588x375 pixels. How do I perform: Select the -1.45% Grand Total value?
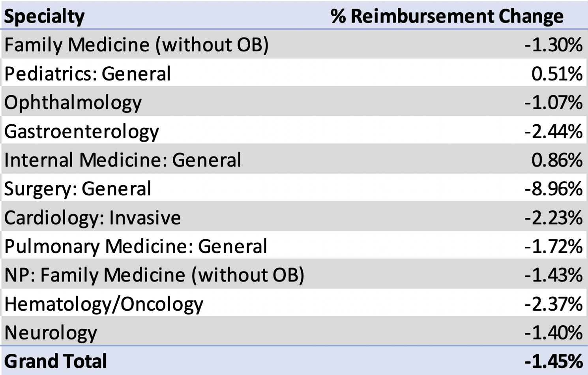553,361
